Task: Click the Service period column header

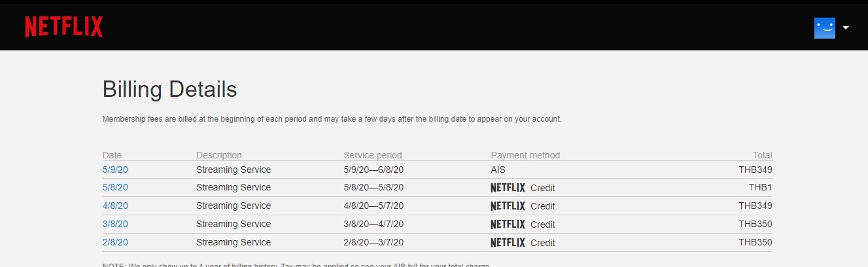Action: pos(372,155)
